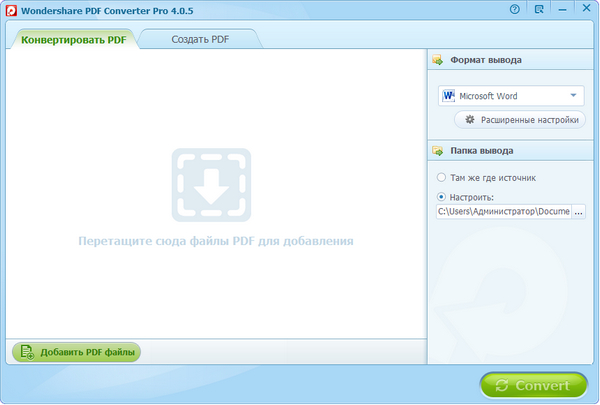Click the Папка вывода folder icon
The width and height of the screenshot is (600, 405).
(437, 150)
